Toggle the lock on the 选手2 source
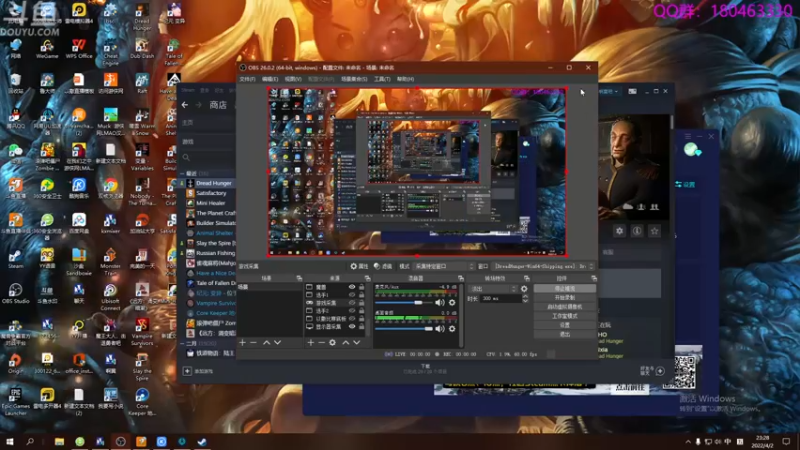800x450 pixels. (x=361, y=311)
